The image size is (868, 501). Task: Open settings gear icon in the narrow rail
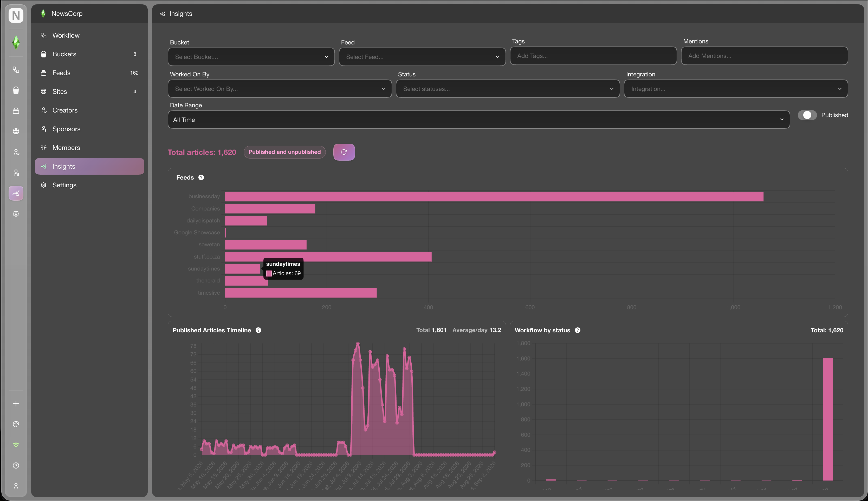[16, 214]
